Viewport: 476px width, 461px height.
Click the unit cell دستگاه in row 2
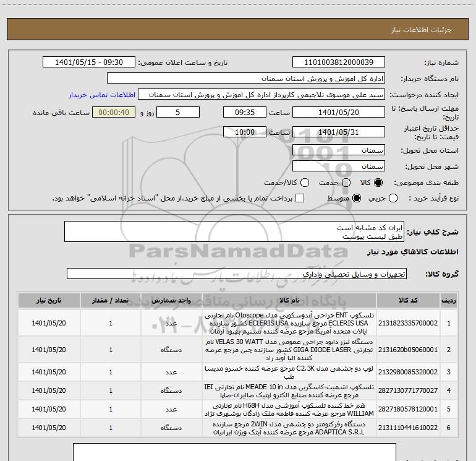click(171, 350)
